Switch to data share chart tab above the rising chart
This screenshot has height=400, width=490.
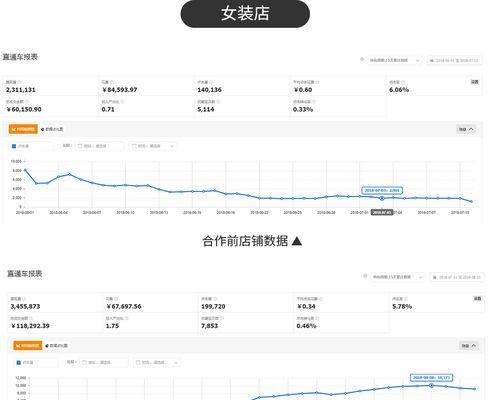click(x=56, y=346)
